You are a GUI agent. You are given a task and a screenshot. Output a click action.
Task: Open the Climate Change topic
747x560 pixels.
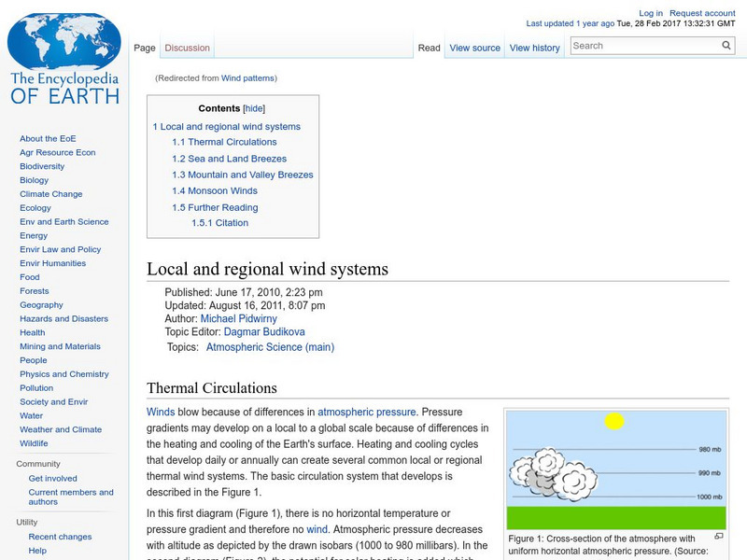pyautogui.click(x=51, y=194)
